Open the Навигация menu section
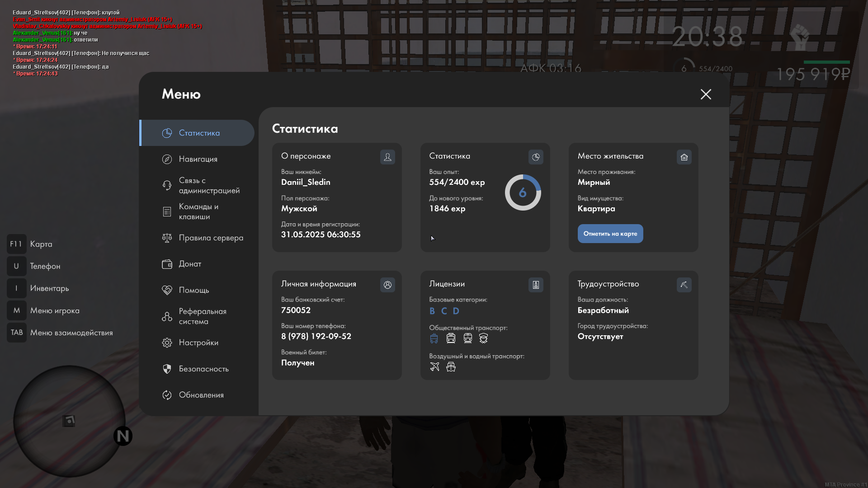Viewport: 868px width, 488px height. tap(198, 159)
